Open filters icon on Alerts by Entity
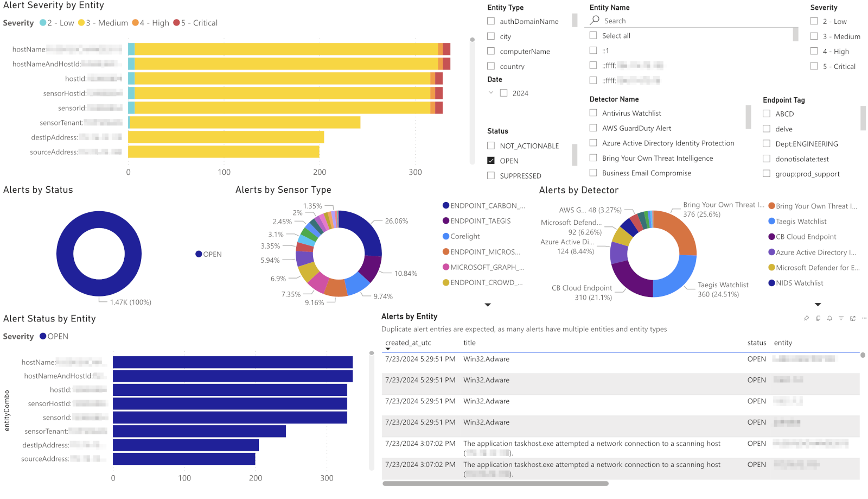The image size is (868, 499). [x=841, y=318]
